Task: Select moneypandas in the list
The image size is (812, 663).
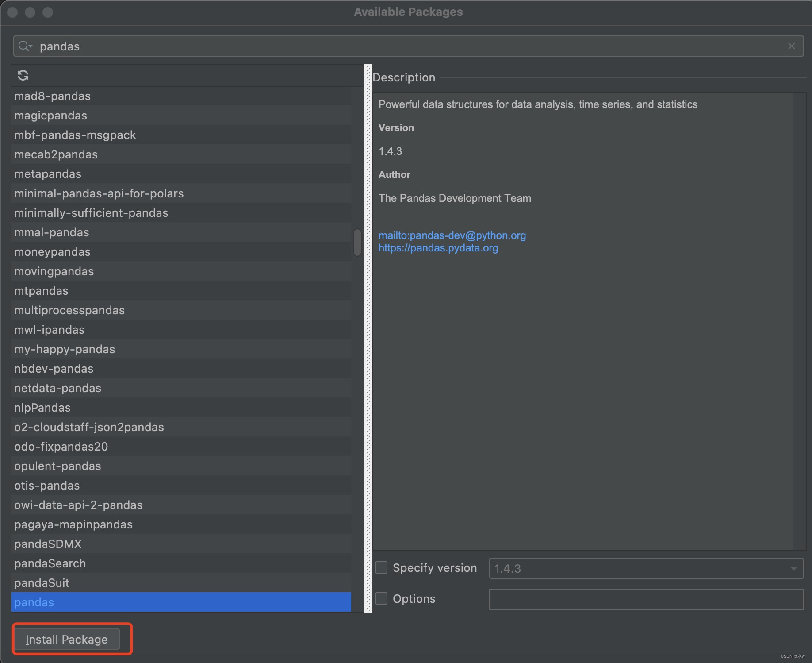Action: tap(181, 252)
